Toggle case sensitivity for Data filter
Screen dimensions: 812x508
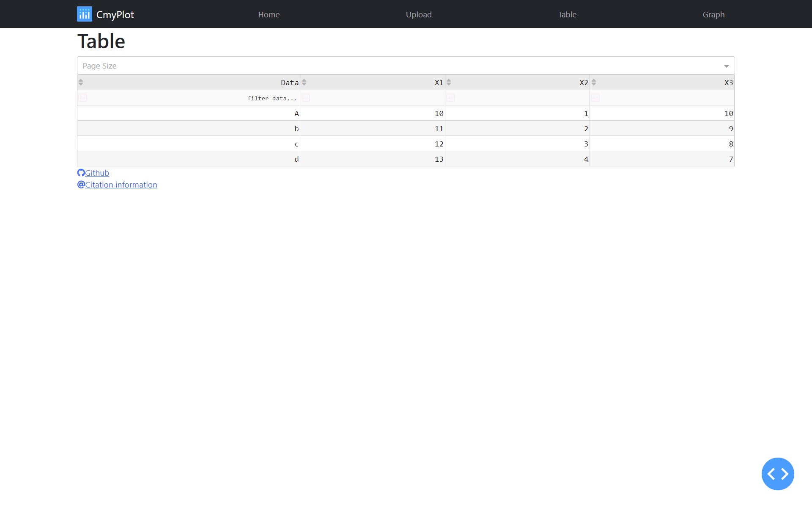tap(82, 98)
